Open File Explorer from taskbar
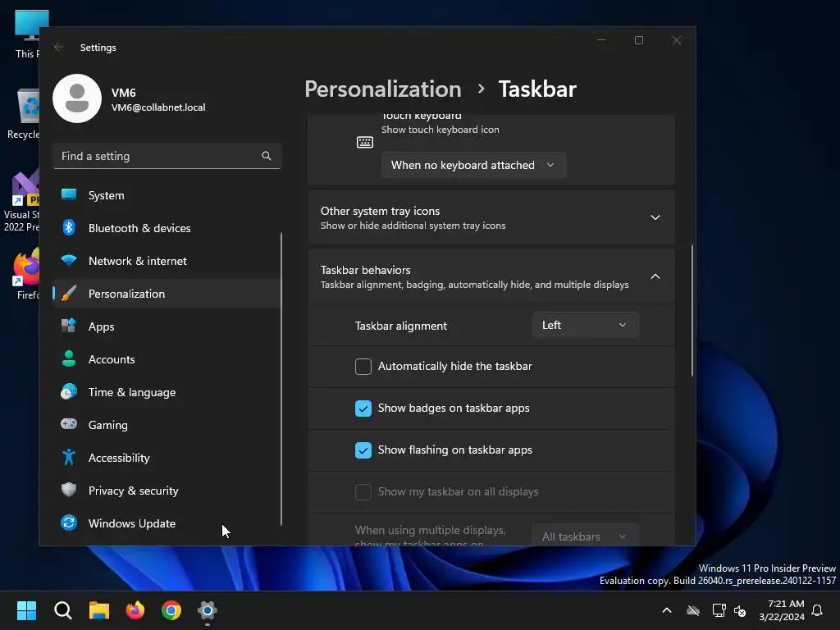 (x=99, y=610)
